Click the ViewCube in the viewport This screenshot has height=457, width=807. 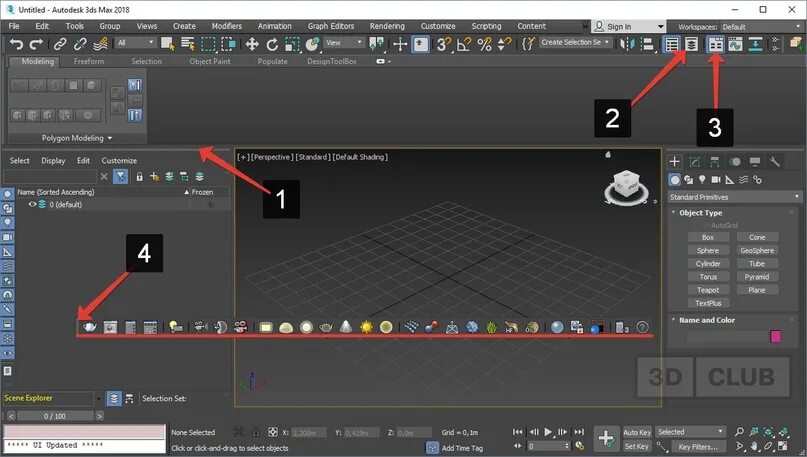pos(626,186)
